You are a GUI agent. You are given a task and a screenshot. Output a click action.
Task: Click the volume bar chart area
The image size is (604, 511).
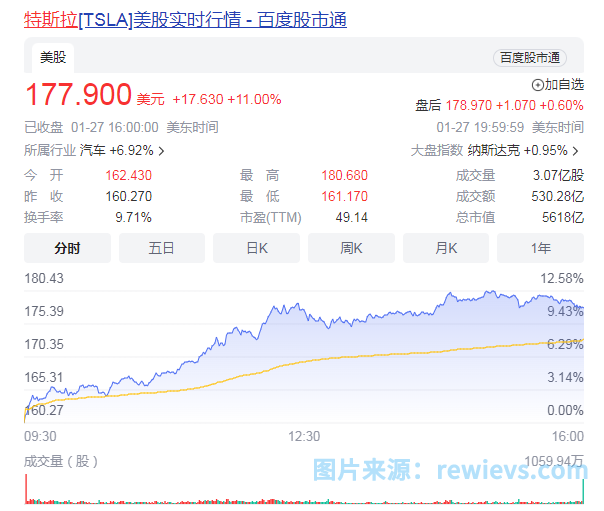pos(304,489)
